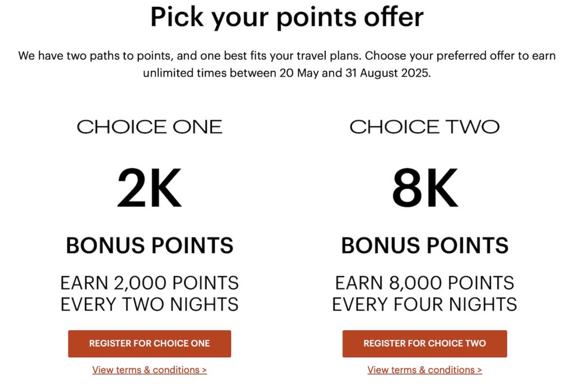Click the 'EARN 8,000 POINTS' text line
Image resolution: width=574 pixels, height=392 pixels.
tap(424, 283)
